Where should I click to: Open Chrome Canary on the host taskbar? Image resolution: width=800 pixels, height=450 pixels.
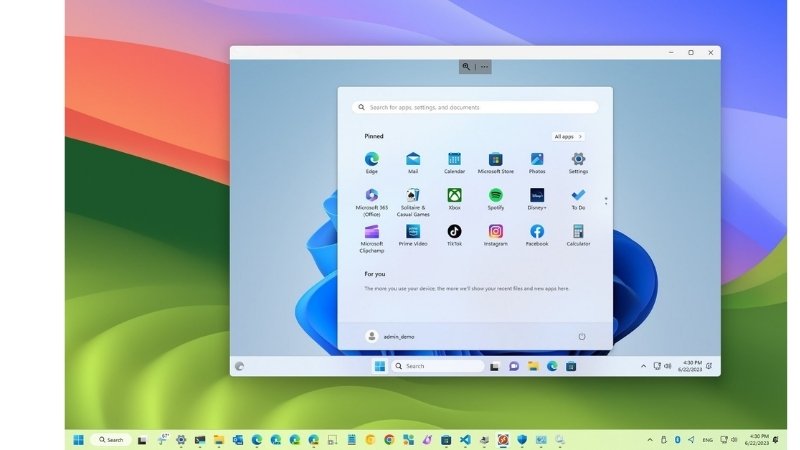(x=370, y=440)
